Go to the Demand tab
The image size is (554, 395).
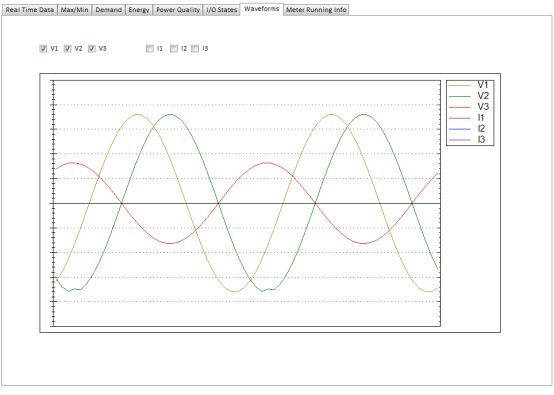pos(108,10)
